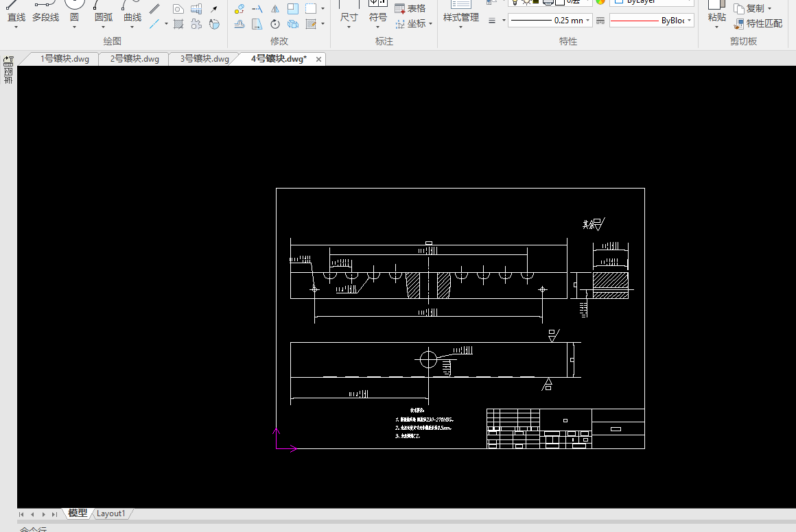Image resolution: width=796 pixels, height=532 pixels.
Task: Jump to the last layout tab arrow
Action: click(54, 514)
